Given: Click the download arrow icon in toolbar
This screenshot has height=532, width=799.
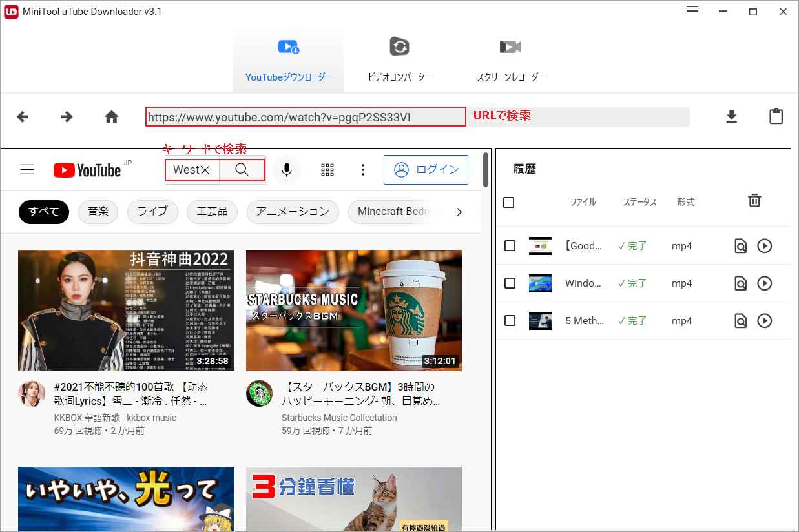Looking at the screenshot, I should point(731,116).
